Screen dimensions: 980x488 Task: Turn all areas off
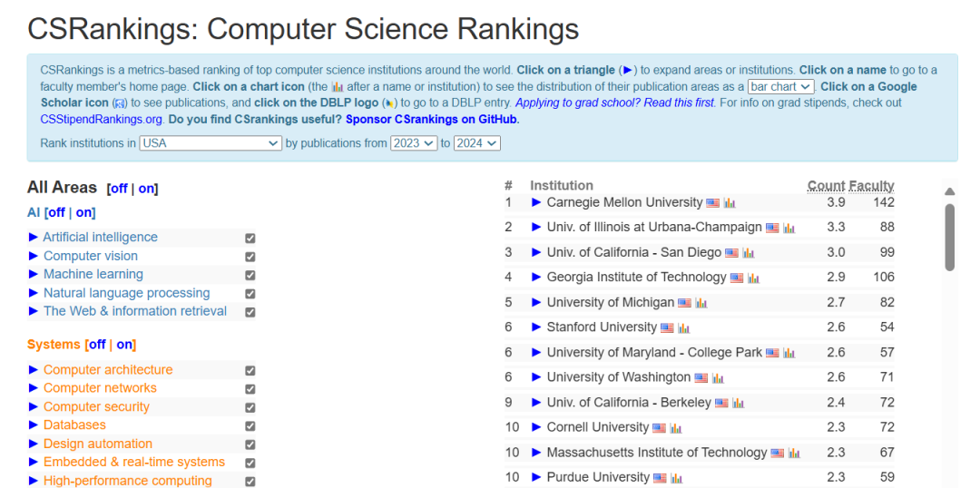click(119, 189)
